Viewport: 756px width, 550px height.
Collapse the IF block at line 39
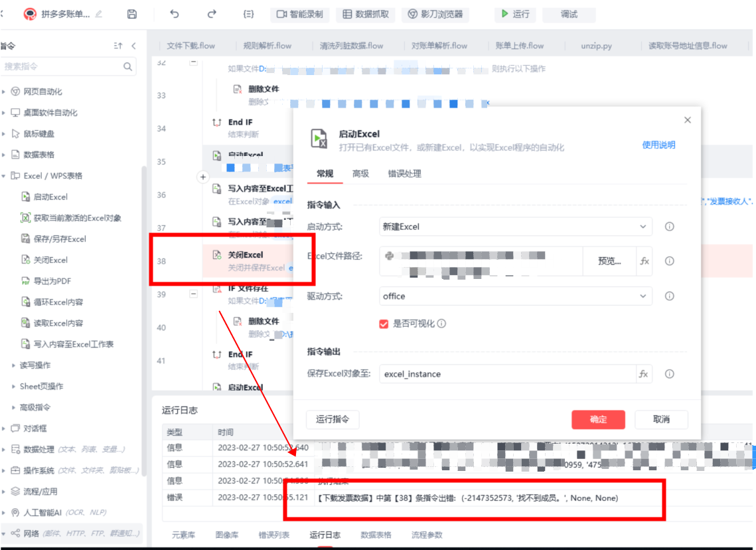click(193, 294)
